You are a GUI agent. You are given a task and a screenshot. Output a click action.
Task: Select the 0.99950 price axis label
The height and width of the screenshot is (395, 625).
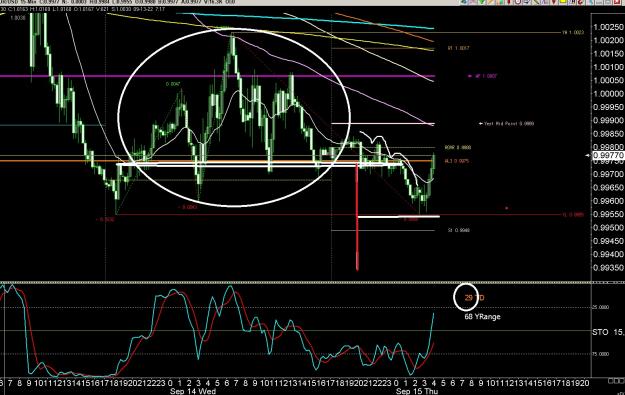[609, 107]
